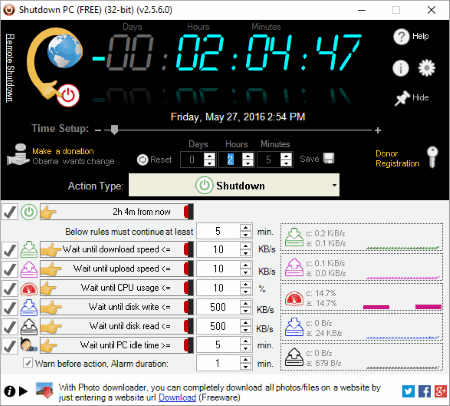Screen dimensions: 450x406
Task: Click the PC idle user icon
Action: point(29,345)
